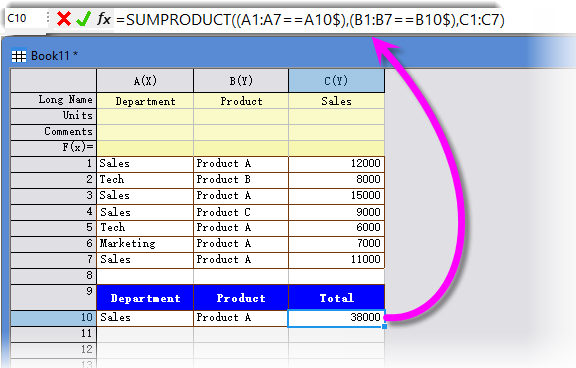Click Sales cell in row 10
This screenshot has width=576, height=368.
(x=145, y=318)
